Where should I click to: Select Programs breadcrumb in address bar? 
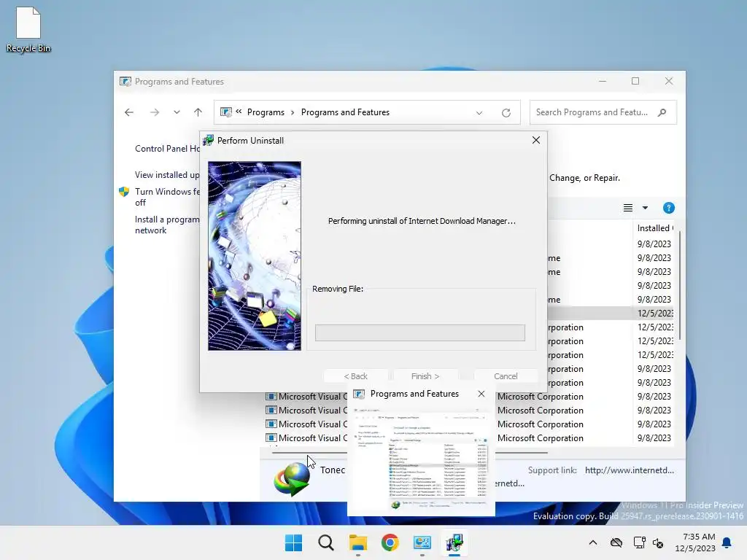pyautogui.click(x=266, y=112)
